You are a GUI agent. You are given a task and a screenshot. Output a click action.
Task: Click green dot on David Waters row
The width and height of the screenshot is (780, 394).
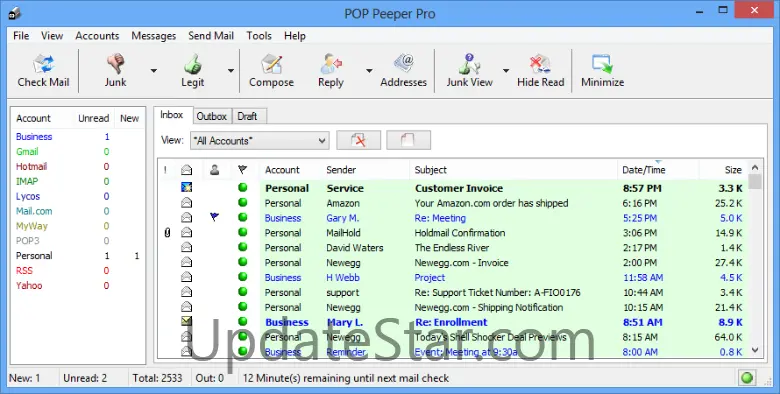(x=243, y=247)
